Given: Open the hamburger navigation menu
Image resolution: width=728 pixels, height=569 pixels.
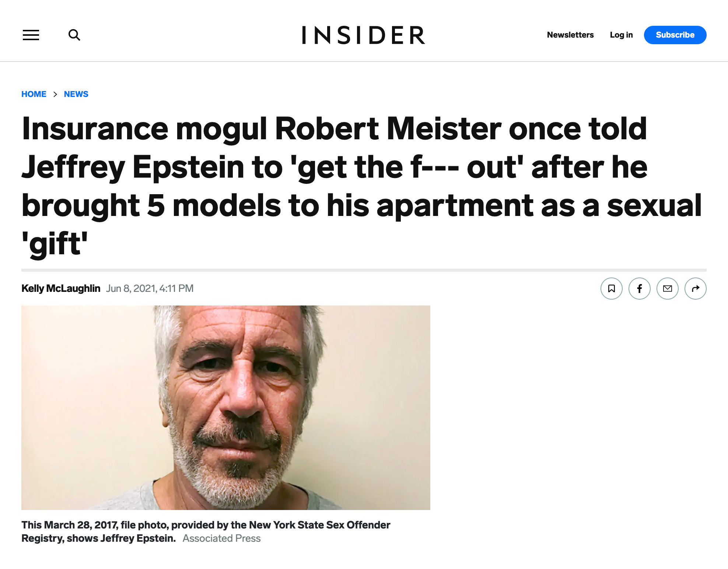Looking at the screenshot, I should [31, 35].
